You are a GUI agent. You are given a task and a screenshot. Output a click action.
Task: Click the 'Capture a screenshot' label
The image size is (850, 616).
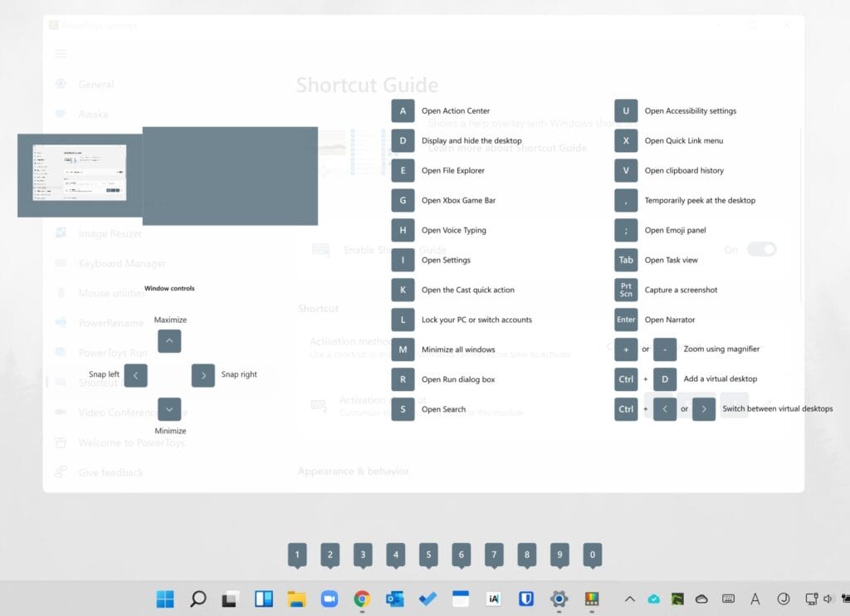(x=681, y=290)
